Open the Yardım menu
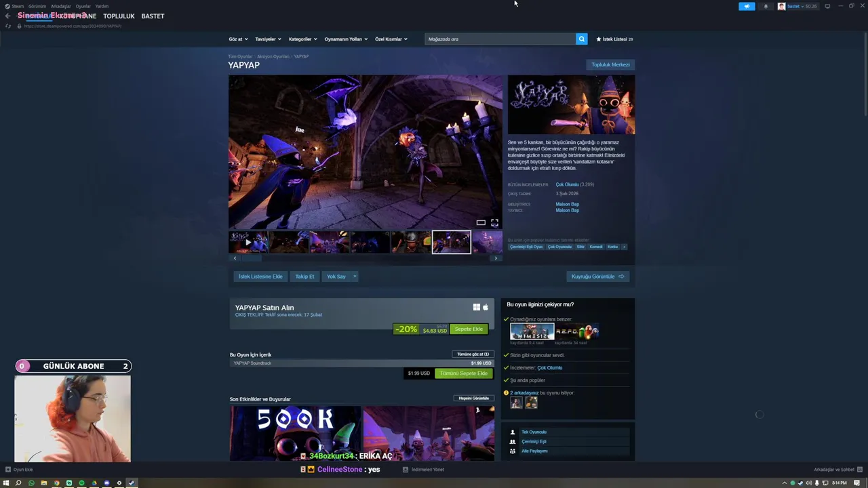868x488 pixels. (x=102, y=6)
